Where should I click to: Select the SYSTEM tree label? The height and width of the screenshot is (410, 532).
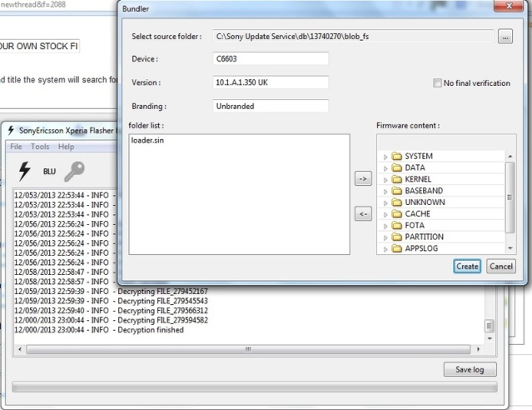click(x=419, y=157)
